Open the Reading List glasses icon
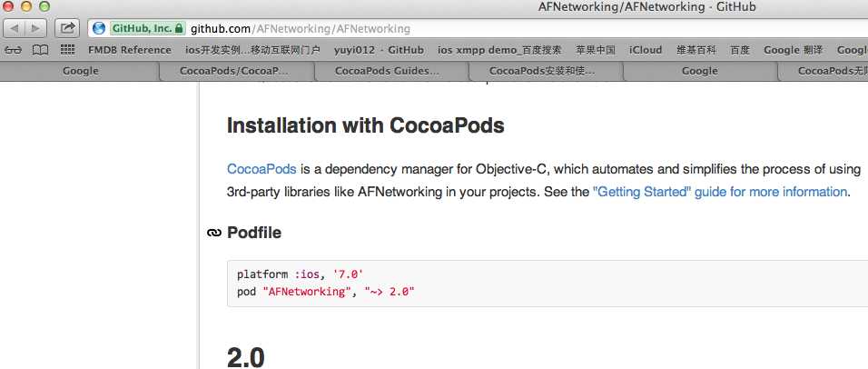The width and height of the screenshot is (868, 369). (13, 50)
